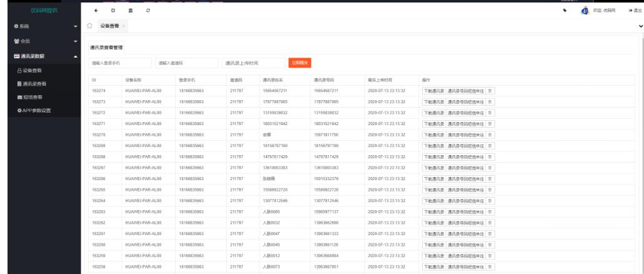Expand the 会员 sidebar menu
This screenshot has width=644, height=274.
40,41
